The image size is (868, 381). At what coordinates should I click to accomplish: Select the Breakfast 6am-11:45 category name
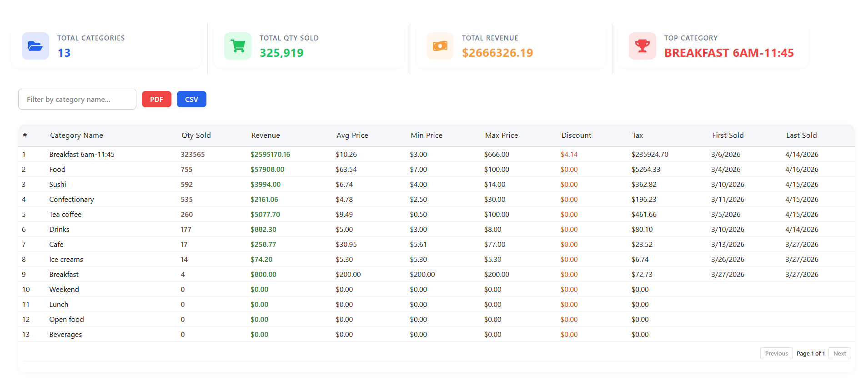(82, 154)
